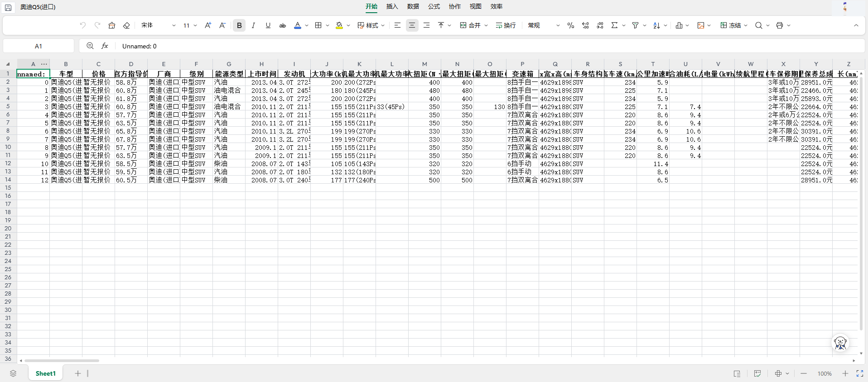Apply cell borders with the grid icon

(x=318, y=25)
